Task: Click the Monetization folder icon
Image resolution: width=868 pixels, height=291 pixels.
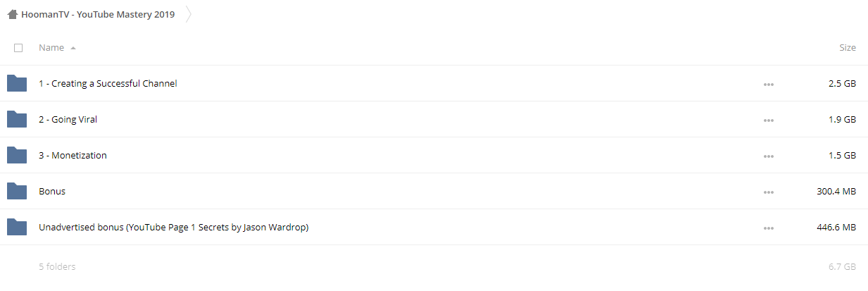Action: tap(17, 155)
